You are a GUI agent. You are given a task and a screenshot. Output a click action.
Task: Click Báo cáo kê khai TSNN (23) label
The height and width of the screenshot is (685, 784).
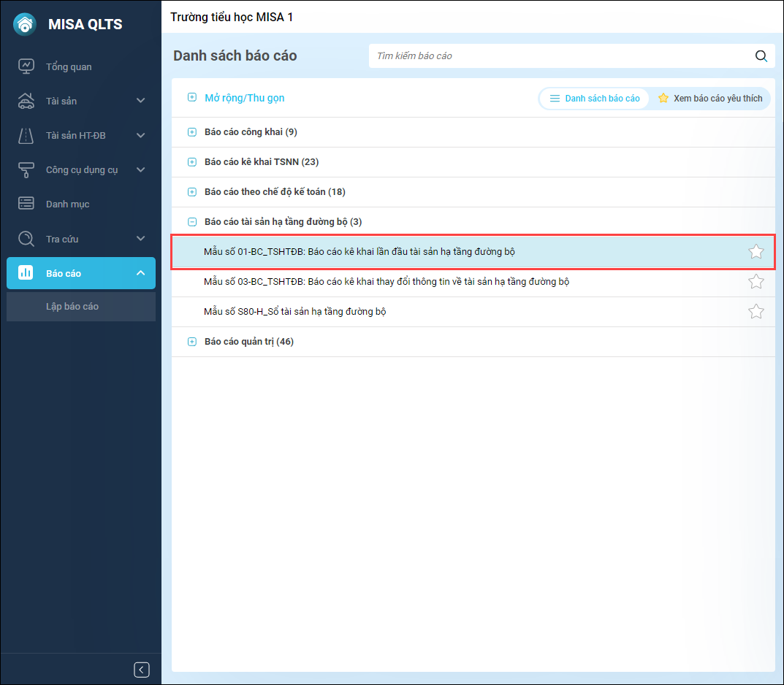pos(262,162)
